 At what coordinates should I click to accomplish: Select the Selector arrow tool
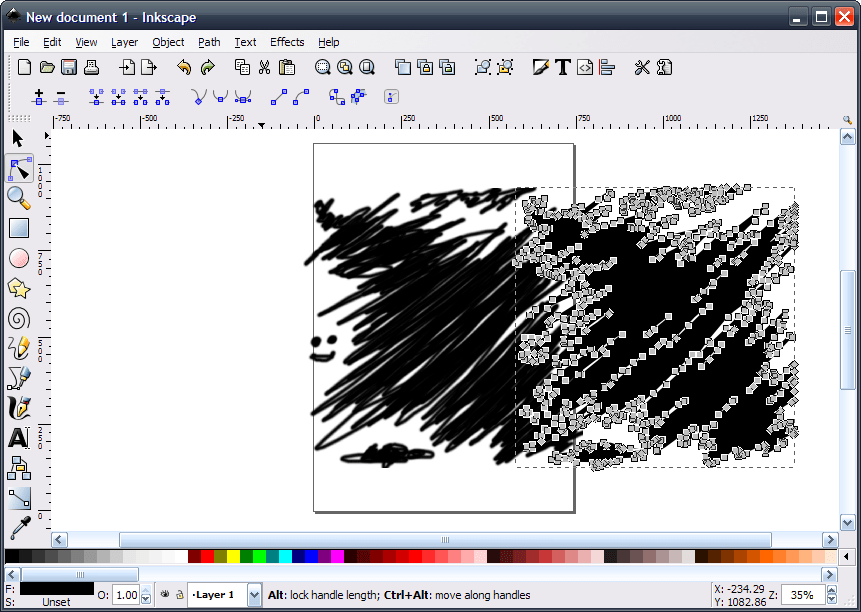(x=19, y=139)
